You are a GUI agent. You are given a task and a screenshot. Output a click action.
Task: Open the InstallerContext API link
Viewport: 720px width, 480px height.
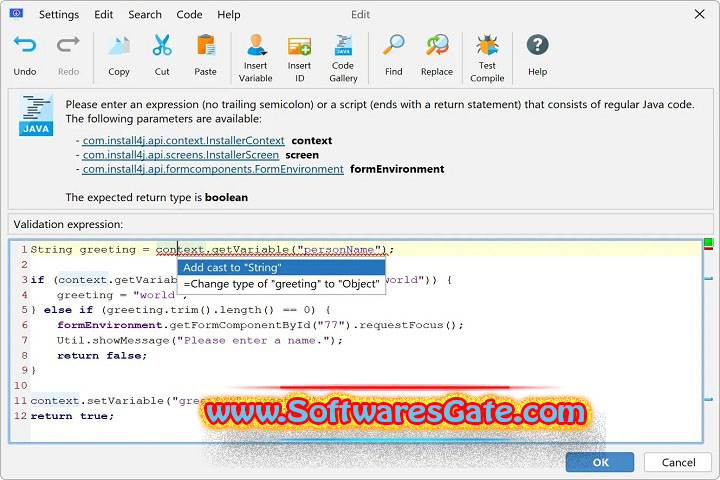(x=184, y=141)
